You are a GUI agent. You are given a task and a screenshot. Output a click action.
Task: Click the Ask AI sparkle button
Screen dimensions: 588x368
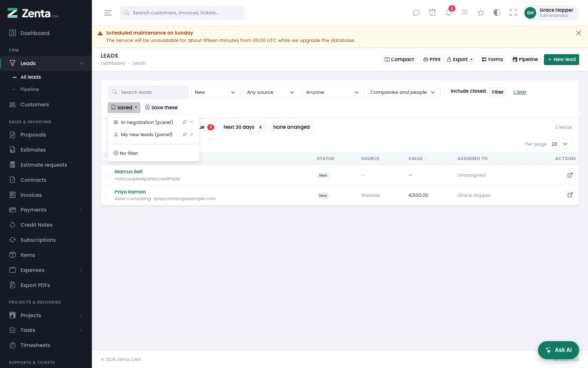(559, 350)
